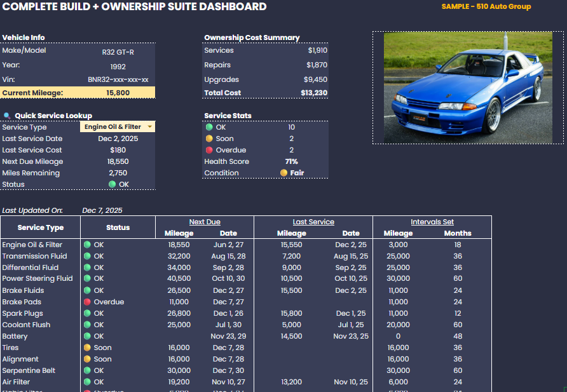Click the yellow Soon indicator in Service Stats
Screen dimensions: 567x392
208,139
